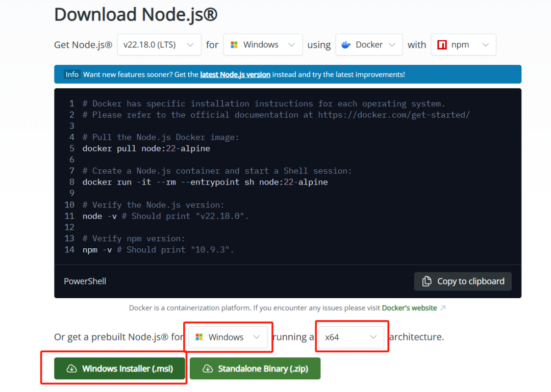The image size is (551, 392).
Task: Open the Windows operating system dropdown
Action: [x=263, y=45]
